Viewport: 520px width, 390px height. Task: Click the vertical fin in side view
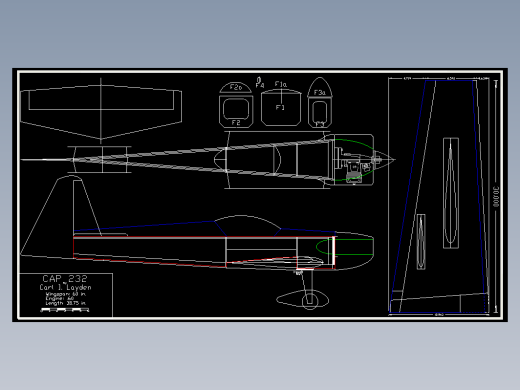tap(60, 217)
